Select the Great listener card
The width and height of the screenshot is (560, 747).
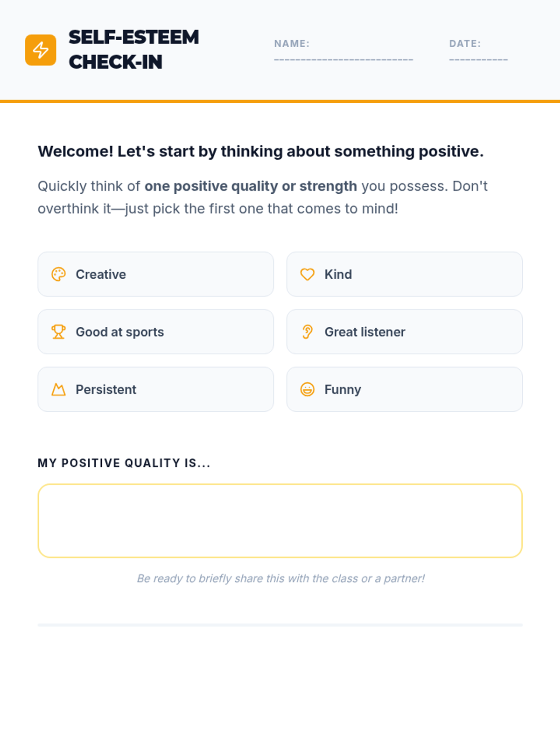pyautogui.click(x=404, y=332)
